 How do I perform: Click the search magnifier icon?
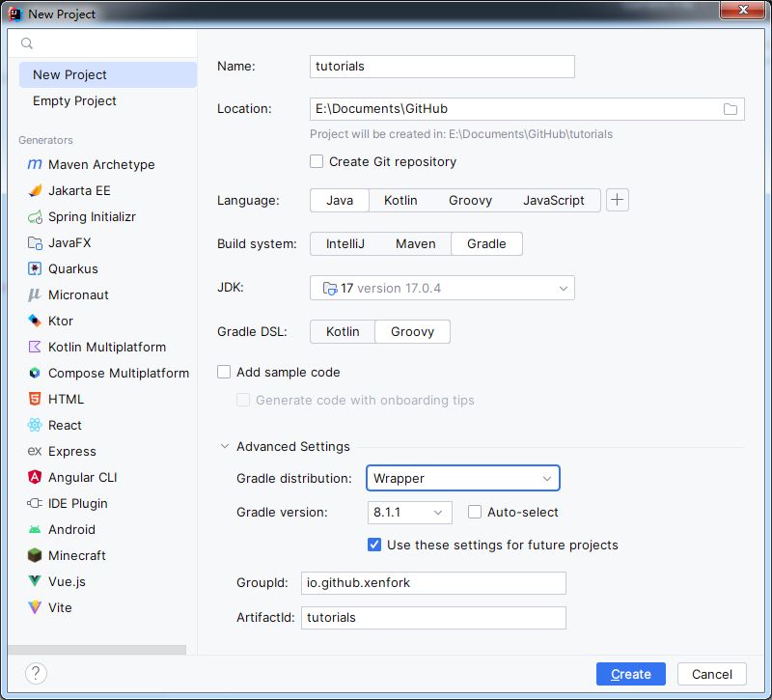[27, 43]
